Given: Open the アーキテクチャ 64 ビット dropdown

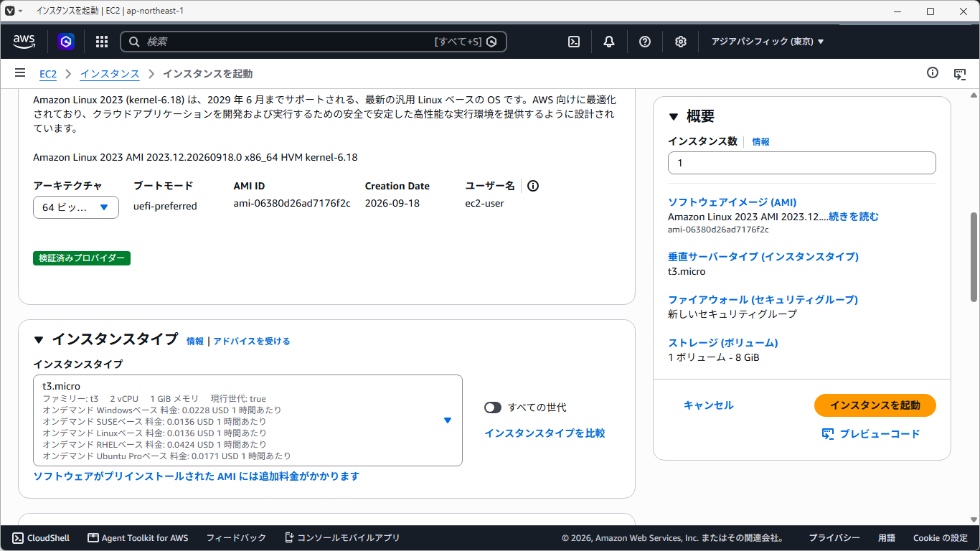Looking at the screenshot, I should (76, 207).
